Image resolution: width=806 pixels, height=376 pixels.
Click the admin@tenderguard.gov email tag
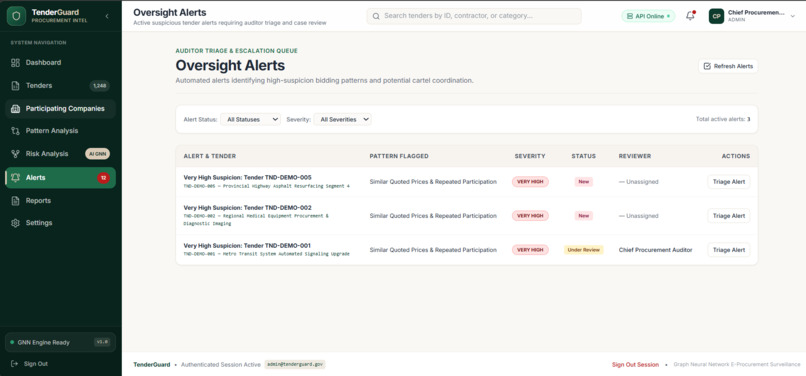[x=295, y=365]
